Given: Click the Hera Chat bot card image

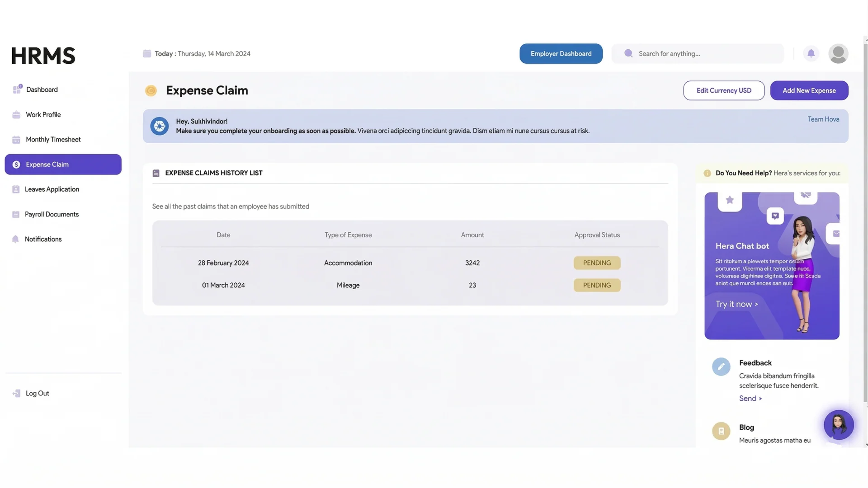Looking at the screenshot, I should pyautogui.click(x=772, y=266).
